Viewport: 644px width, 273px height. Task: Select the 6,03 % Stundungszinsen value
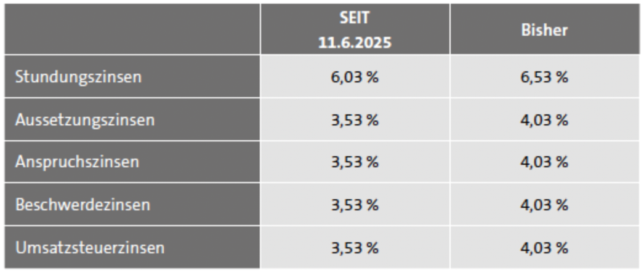point(355,77)
